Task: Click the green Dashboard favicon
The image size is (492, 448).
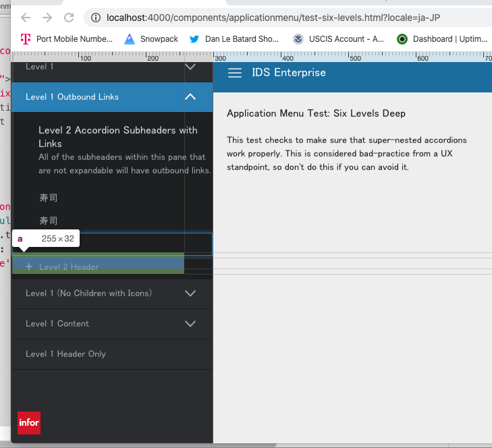Action: pyautogui.click(x=402, y=39)
